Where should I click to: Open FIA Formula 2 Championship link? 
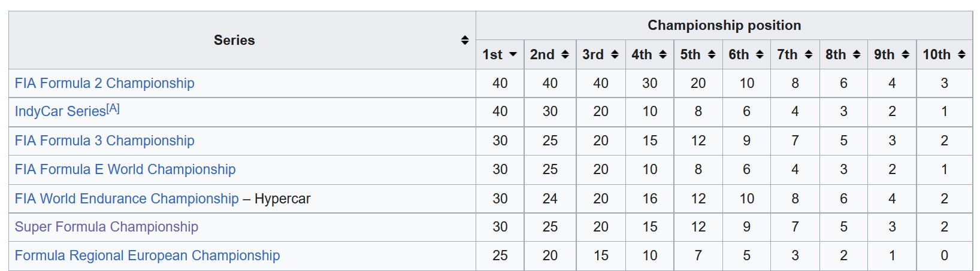tap(104, 83)
